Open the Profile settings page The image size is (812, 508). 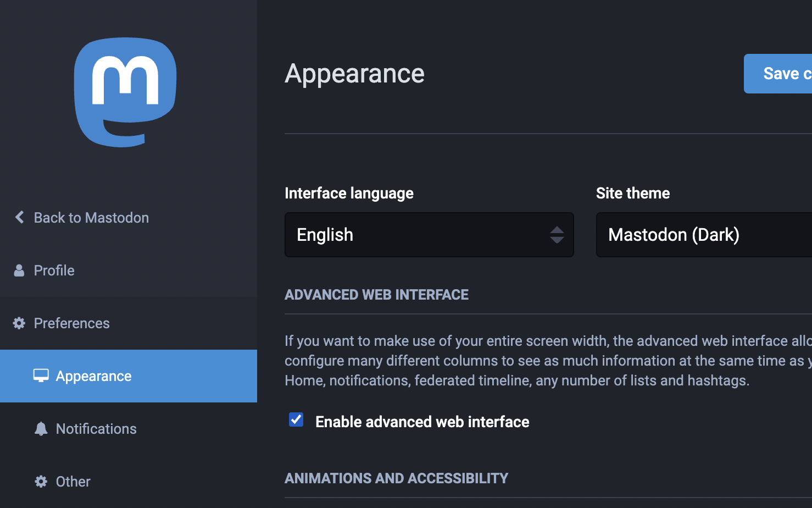pyautogui.click(x=129, y=270)
